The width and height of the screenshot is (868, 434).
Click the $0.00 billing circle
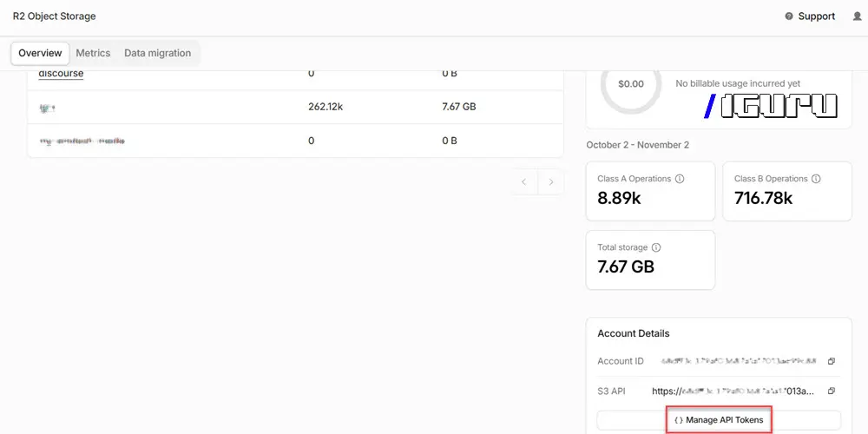(x=630, y=84)
